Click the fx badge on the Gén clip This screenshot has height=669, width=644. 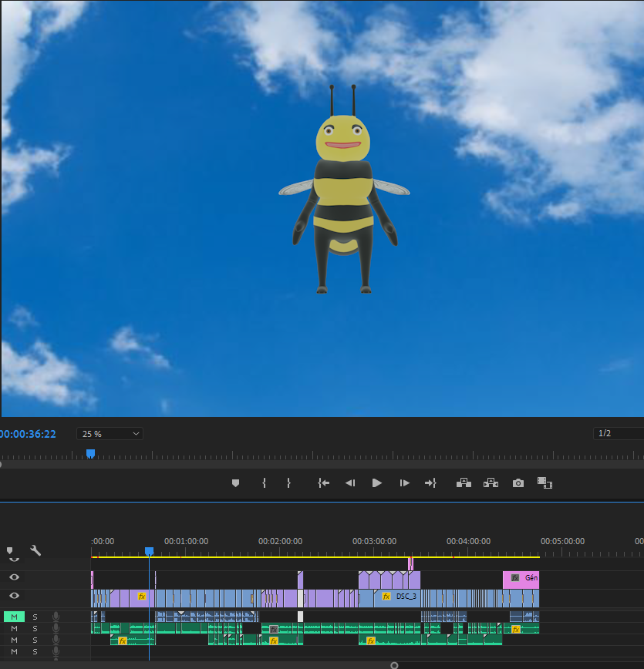515,578
